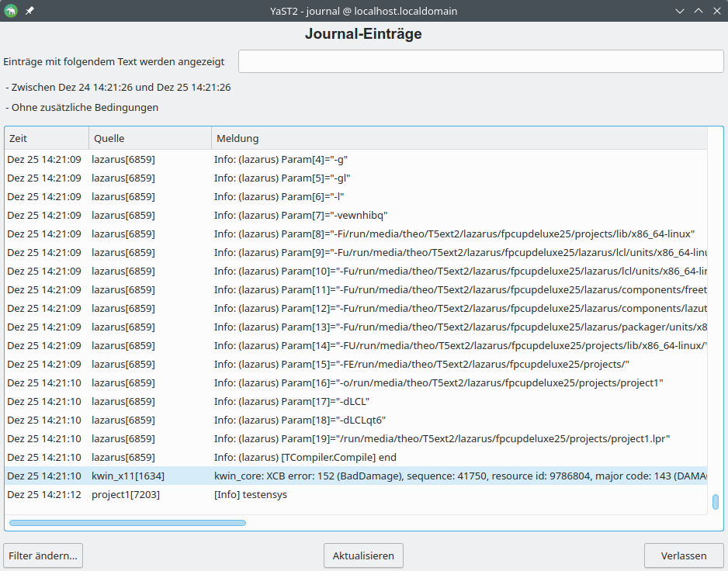Click the vertical scrollbar handle of the log

click(715, 502)
